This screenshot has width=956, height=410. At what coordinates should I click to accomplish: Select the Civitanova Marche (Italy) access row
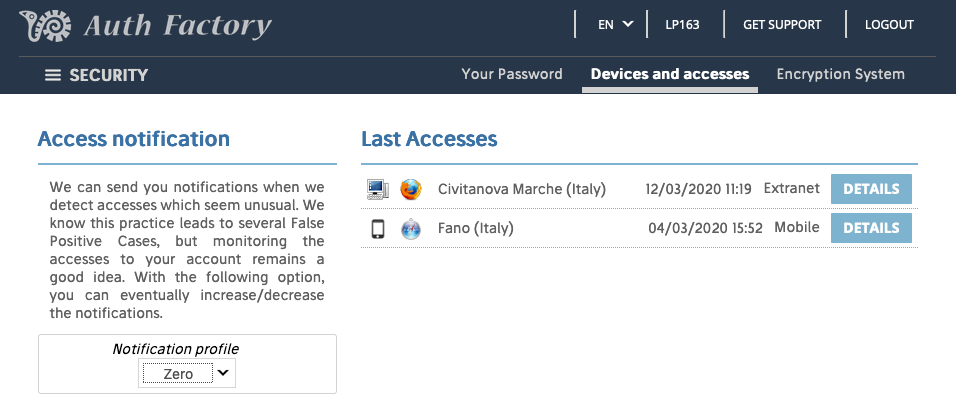[639, 189]
